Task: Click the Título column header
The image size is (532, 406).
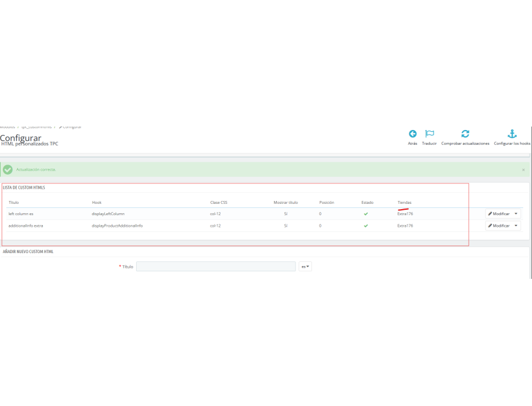Action: click(13, 202)
